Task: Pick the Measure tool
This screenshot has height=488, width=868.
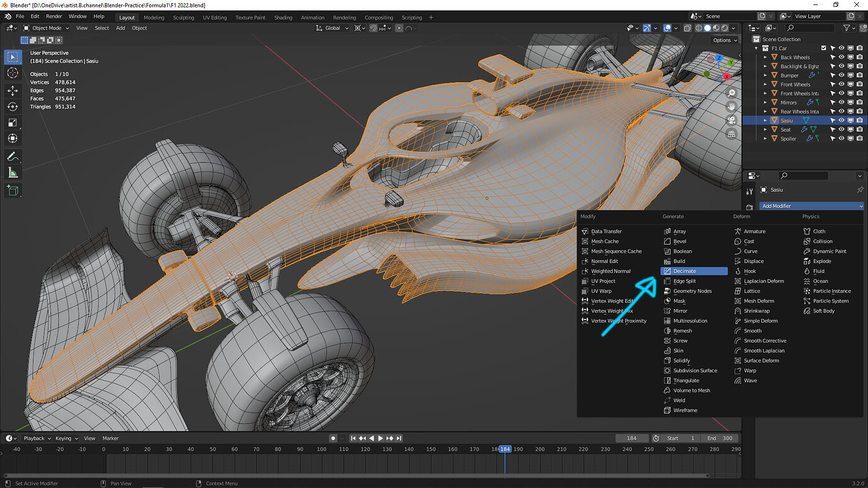Action: coord(13,172)
